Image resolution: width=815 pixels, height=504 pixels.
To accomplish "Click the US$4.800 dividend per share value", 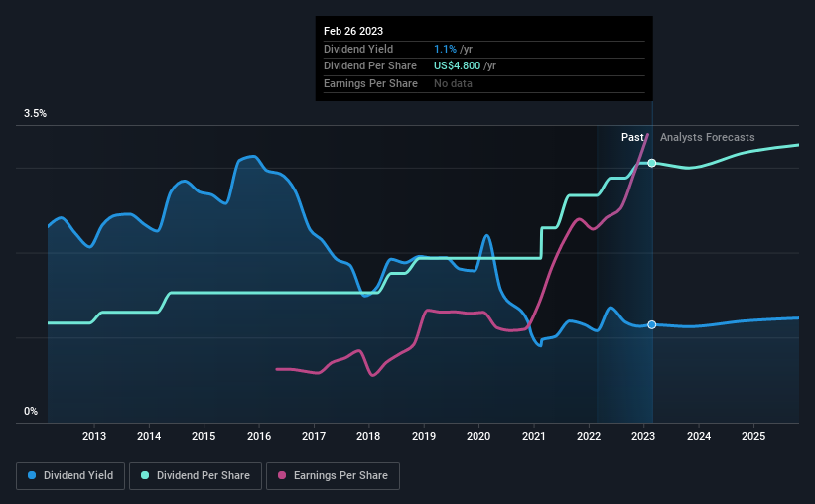I will (x=457, y=66).
